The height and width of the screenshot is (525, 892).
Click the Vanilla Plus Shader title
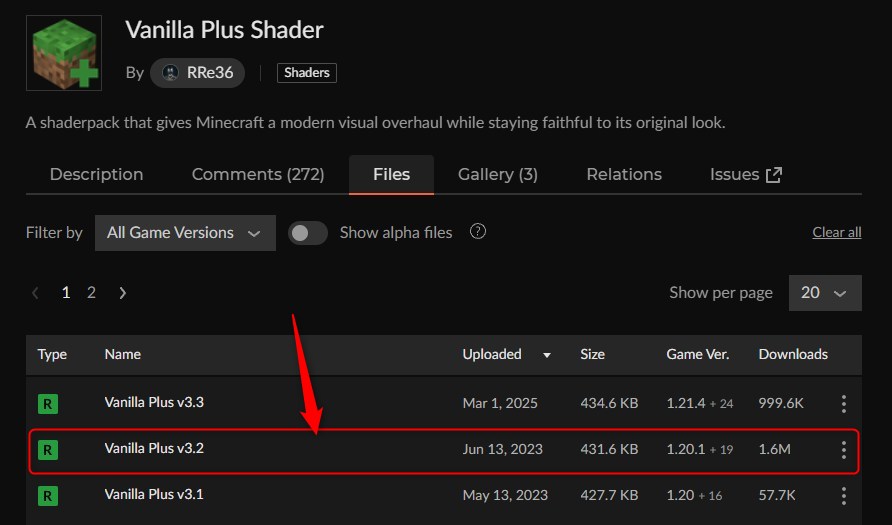pyautogui.click(x=225, y=30)
